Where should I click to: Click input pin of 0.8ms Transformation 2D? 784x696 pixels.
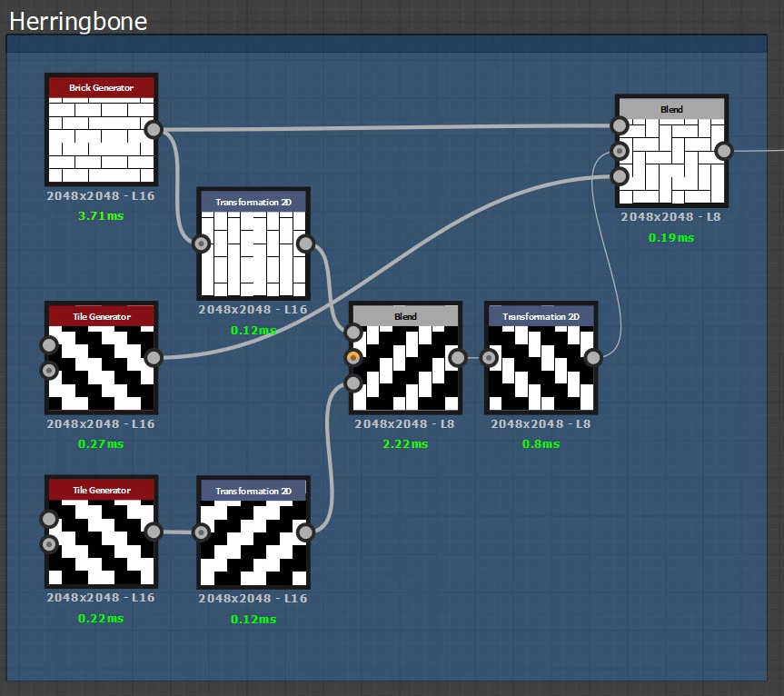pos(489,357)
